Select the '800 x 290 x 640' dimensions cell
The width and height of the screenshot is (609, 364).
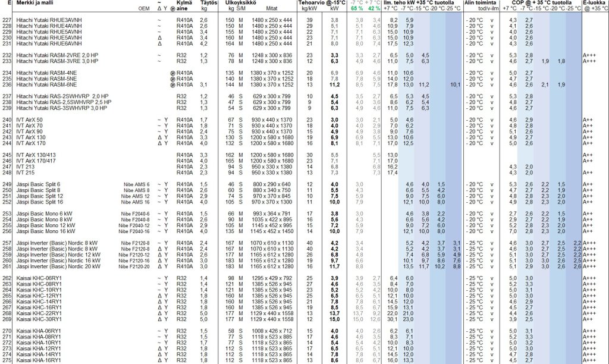click(x=272, y=184)
